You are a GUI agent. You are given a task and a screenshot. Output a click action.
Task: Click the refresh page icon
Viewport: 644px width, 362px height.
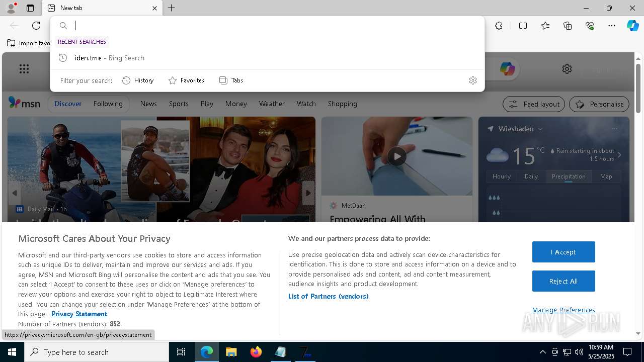click(36, 26)
